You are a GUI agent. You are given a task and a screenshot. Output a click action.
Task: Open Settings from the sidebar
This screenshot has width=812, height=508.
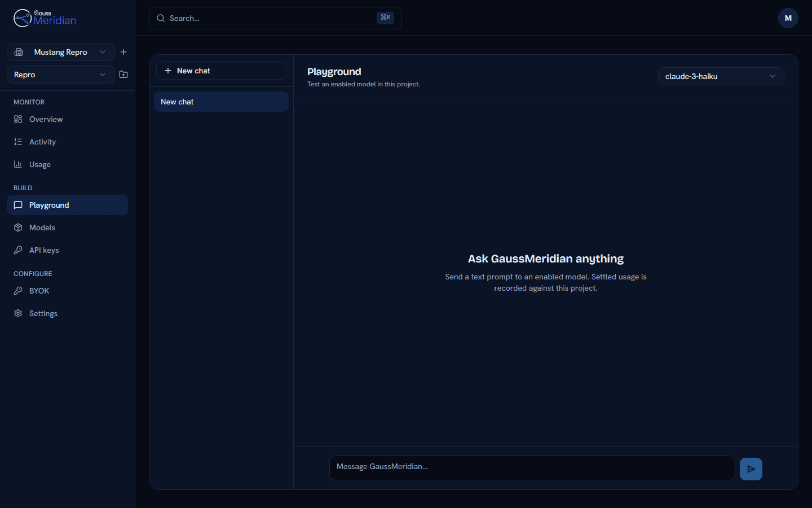click(x=67, y=313)
